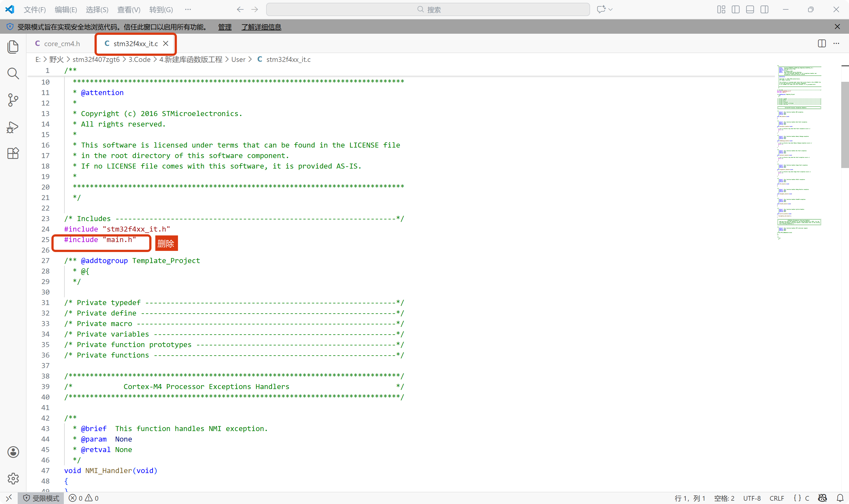849x504 pixels.
Task: Open the Extensions view
Action: (x=13, y=154)
